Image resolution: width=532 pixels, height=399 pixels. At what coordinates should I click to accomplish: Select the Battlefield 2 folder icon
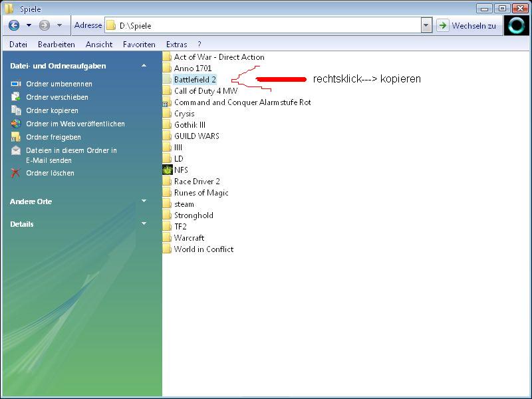[167, 79]
